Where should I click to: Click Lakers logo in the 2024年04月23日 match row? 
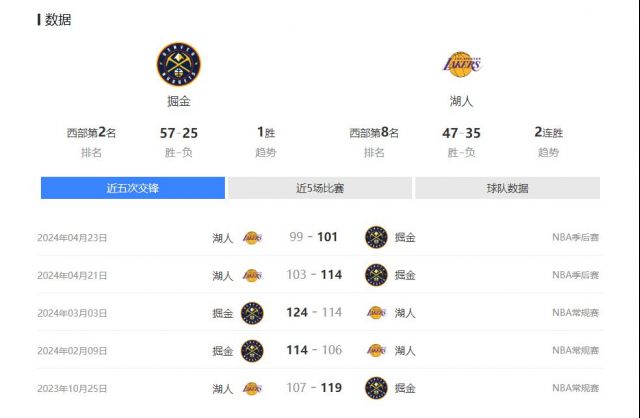pyautogui.click(x=252, y=238)
